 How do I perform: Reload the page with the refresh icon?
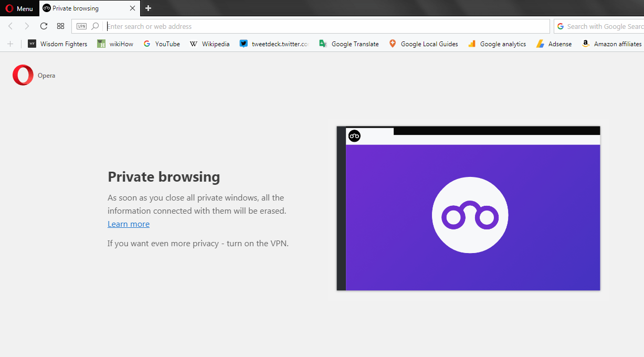[x=44, y=26]
